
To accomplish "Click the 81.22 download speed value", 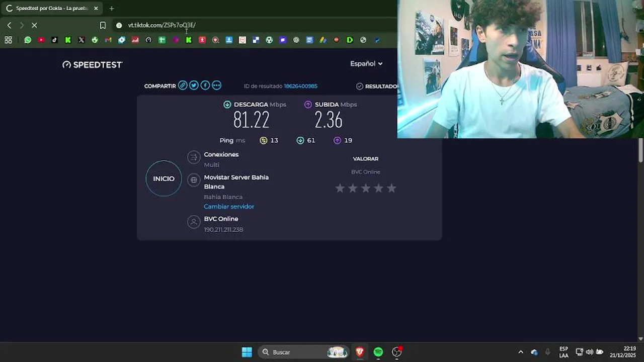I will click(x=252, y=120).
